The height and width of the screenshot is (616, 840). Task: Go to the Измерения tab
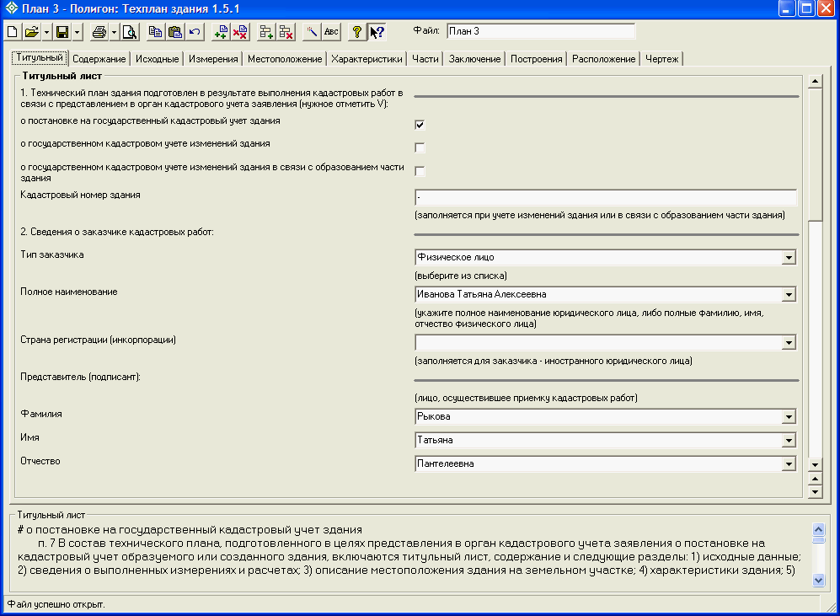click(213, 59)
